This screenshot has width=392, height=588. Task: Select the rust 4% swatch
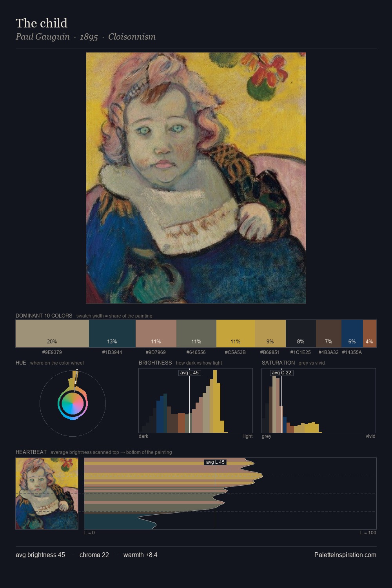click(x=370, y=334)
